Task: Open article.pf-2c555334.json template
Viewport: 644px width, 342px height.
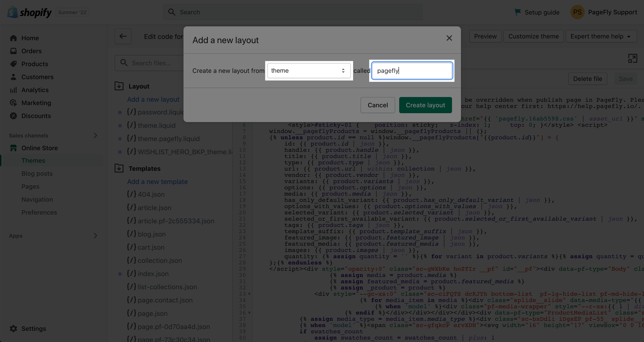Action: [x=171, y=221]
